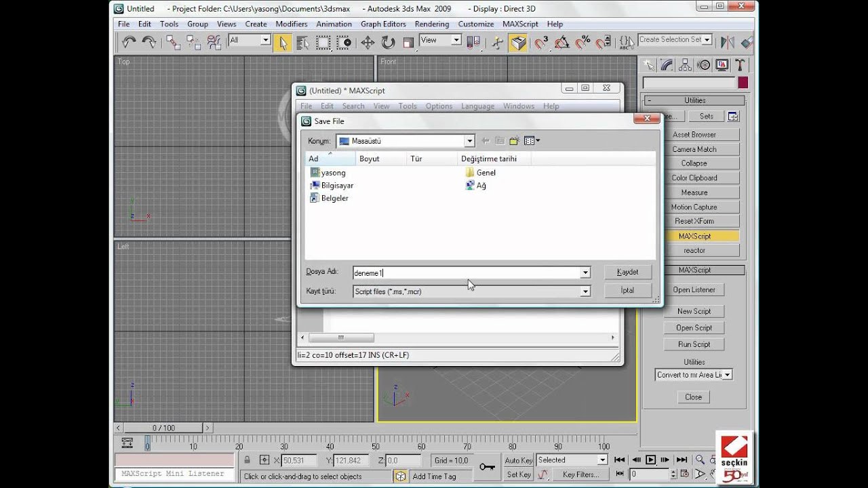Click Edit Named Selection Sets icon
The width and height of the screenshot is (868, 488).
(x=627, y=43)
